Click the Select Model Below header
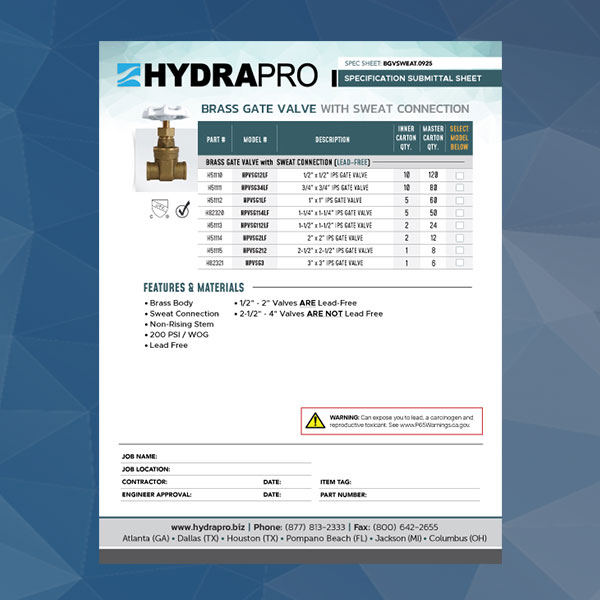The image size is (600, 600). point(459,138)
